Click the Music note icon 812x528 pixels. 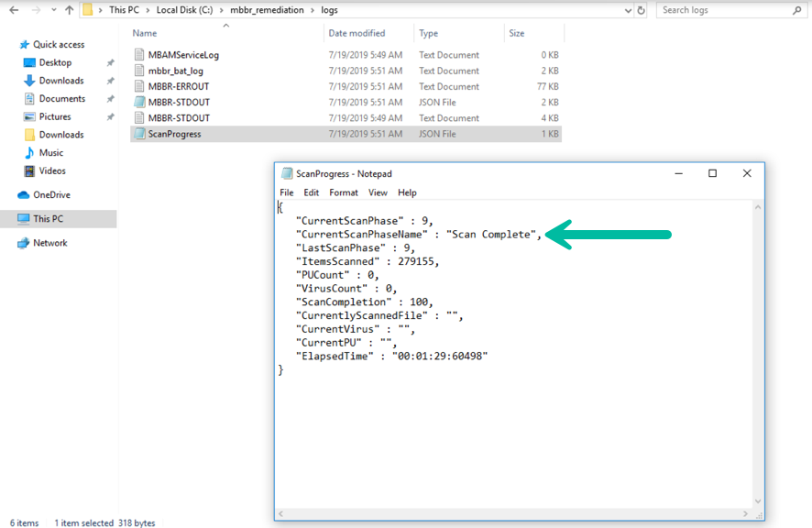pyautogui.click(x=29, y=152)
